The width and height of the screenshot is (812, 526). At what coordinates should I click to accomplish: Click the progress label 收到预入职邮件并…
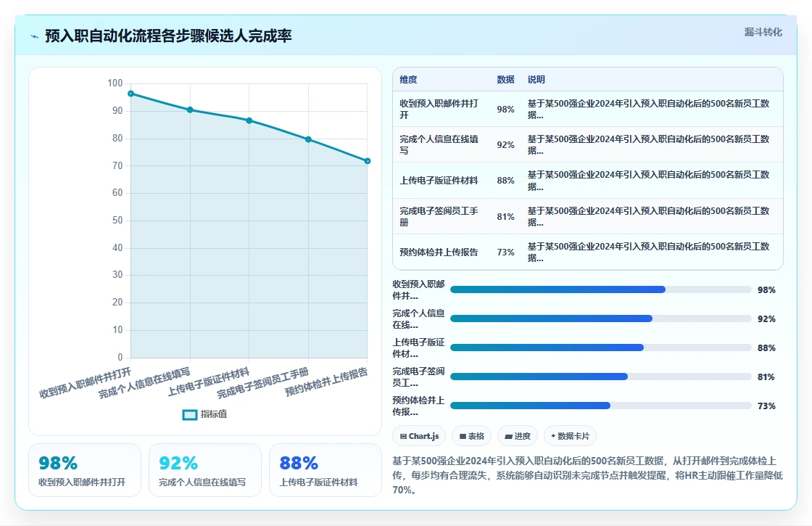pos(418,290)
